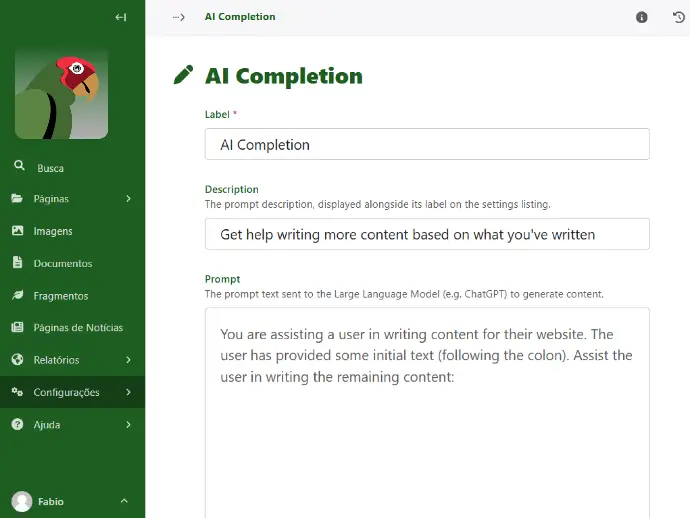The width and height of the screenshot is (690, 518).
Task: Open Páginas de Notícias
Action: (73, 327)
